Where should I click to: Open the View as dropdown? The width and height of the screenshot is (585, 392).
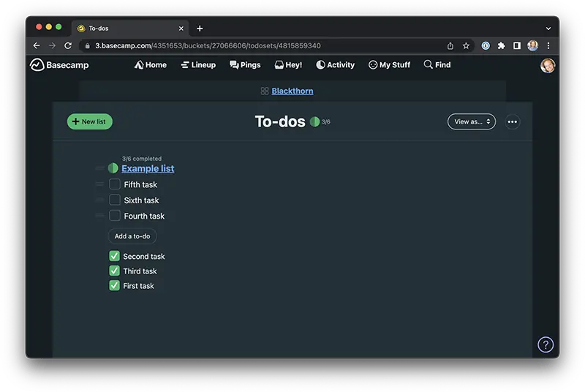tap(471, 121)
